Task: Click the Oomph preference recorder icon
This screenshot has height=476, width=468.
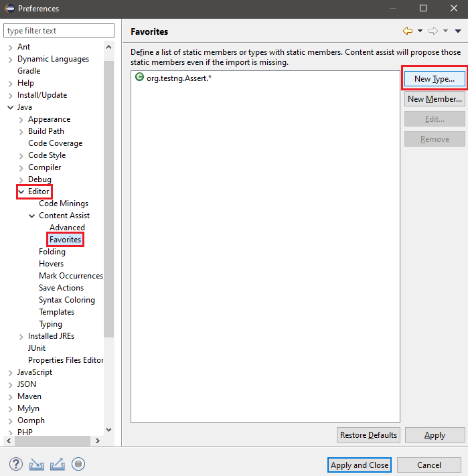Action: pyautogui.click(x=79, y=464)
